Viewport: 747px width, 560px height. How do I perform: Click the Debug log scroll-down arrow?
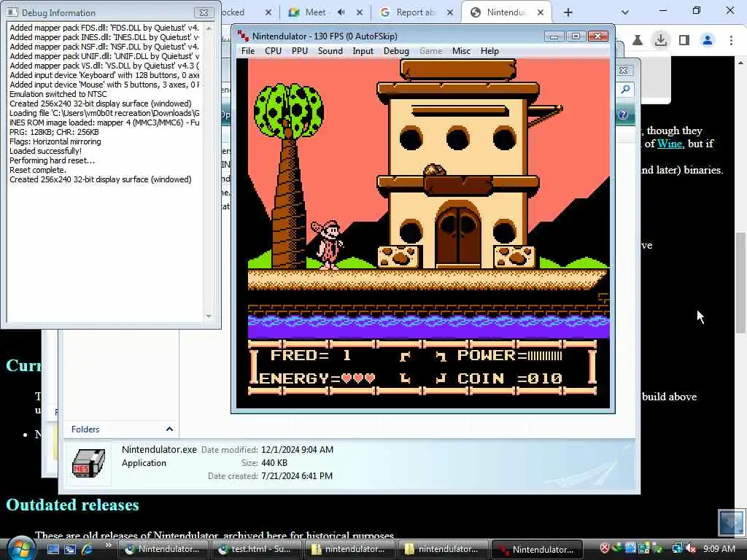pyautogui.click(x=208, y=316)
